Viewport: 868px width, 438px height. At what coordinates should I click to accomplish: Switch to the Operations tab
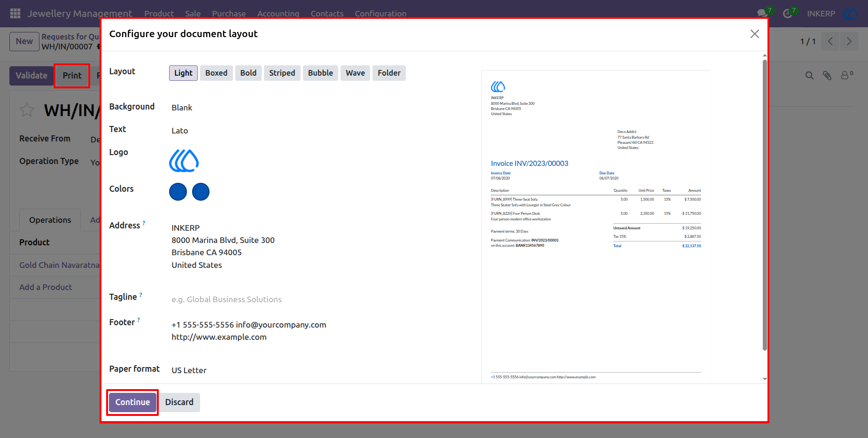pyautogui.click(x=50, y=220)
